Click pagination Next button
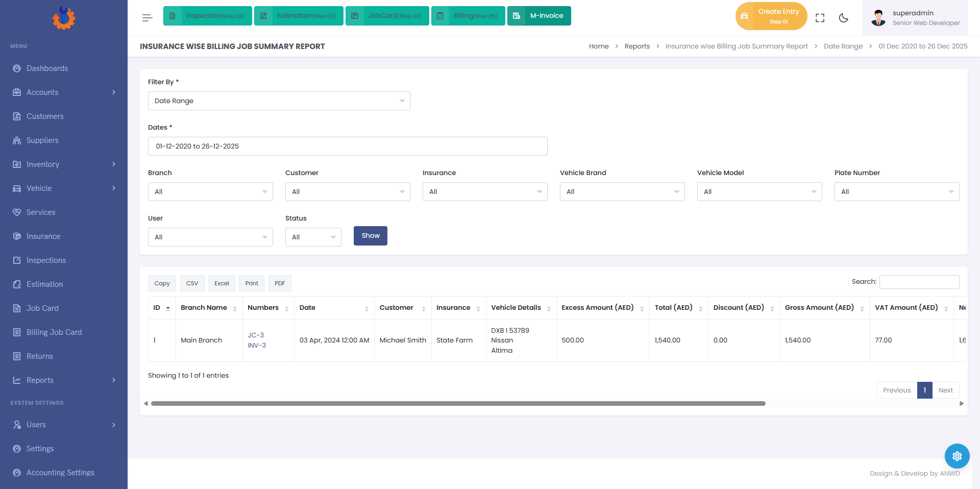Screen dimensions: 980x489 945,390
